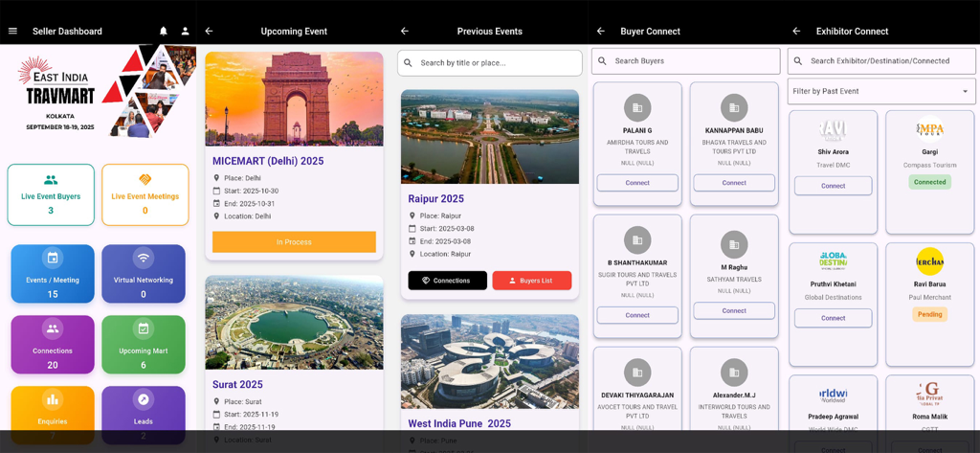The width and height of the screenshot is (980, 453).
Task: Click the Previous Events search magnifier icon
Action: click(x=408, y=63)
